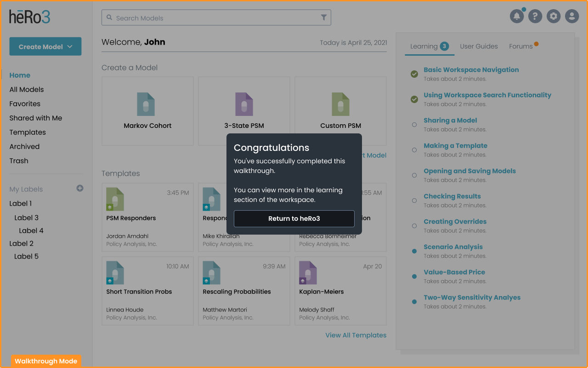Select Label 5 in My Labels
Image resolution: width=588 pixels, height=368 pixels.
[x=26, y=256]
